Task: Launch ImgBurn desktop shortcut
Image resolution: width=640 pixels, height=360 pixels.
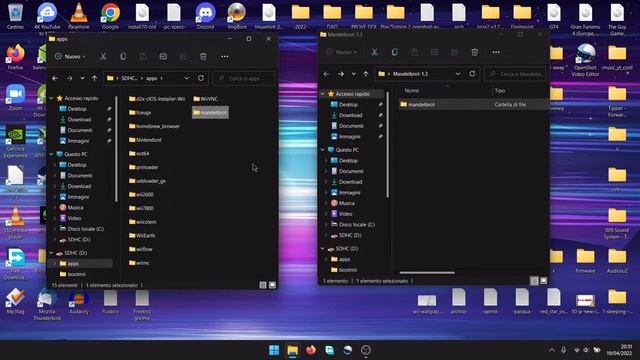Action: 237,16
